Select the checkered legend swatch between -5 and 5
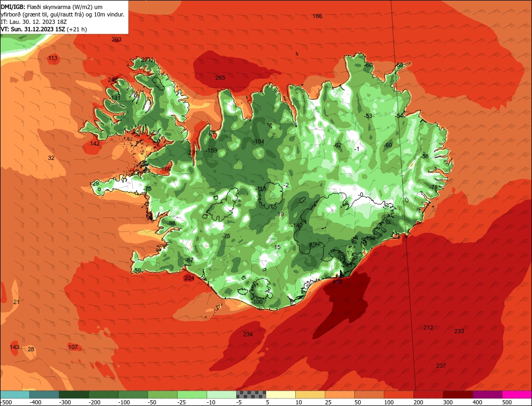This screenshot has width=532, height=406. pyautogui.click(x=251, y=394)
